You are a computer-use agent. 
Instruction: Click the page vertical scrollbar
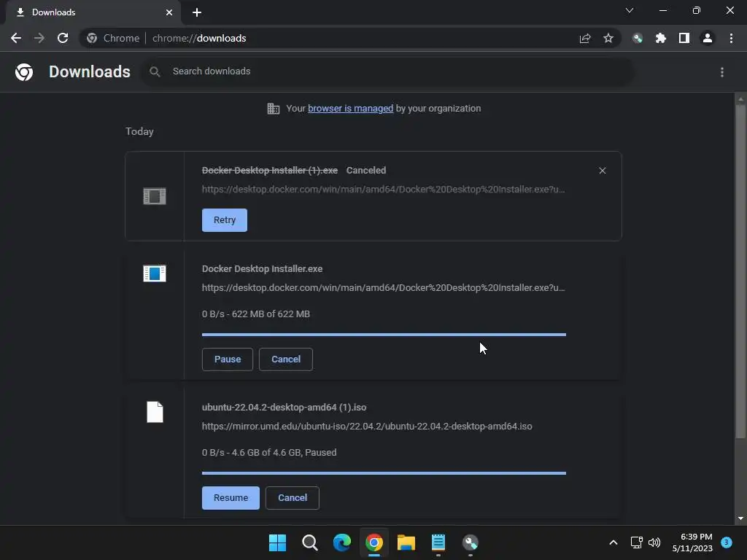click(740, 271)
